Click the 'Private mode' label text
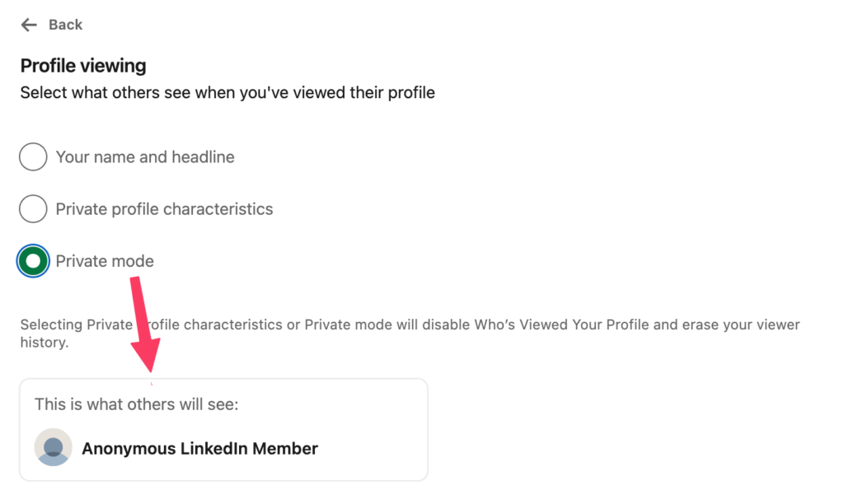This screenshot has height=504, width=844. 105,261
